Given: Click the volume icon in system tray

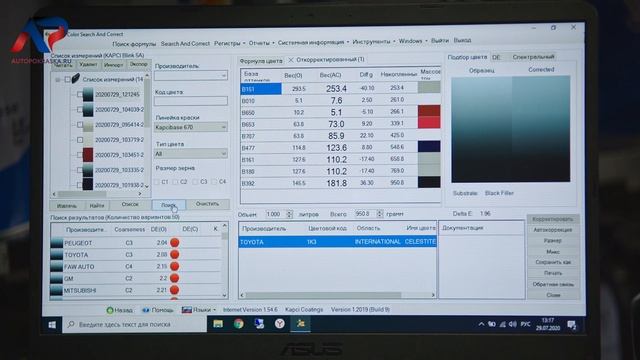Looking at the screenshot, I should (x=513, y=324).
